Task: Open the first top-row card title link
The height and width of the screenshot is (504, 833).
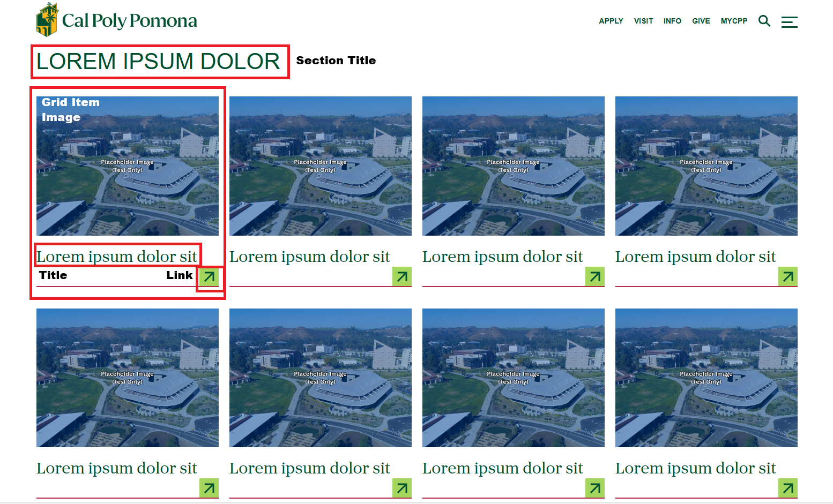Action: pyautogui.click(x=117, y=257)
